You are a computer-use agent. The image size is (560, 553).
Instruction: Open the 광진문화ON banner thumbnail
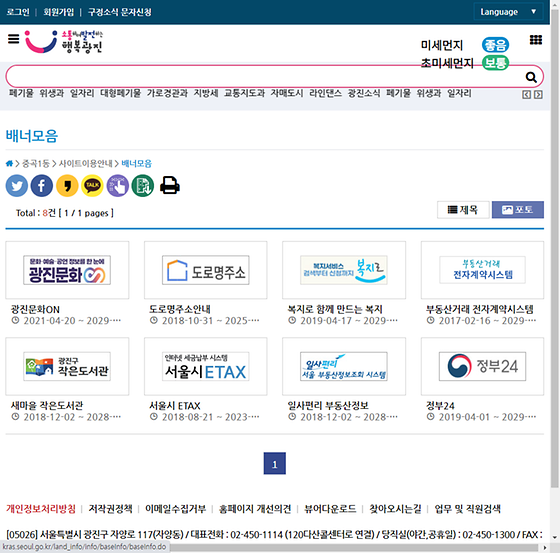(x=67, y=270)
